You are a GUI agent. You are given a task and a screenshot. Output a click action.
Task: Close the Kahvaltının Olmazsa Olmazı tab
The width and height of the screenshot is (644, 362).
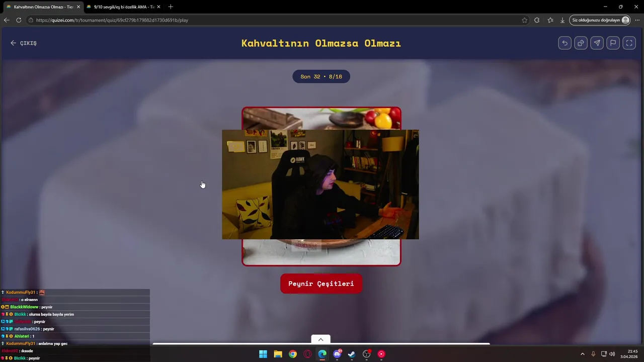pos(78,7)
